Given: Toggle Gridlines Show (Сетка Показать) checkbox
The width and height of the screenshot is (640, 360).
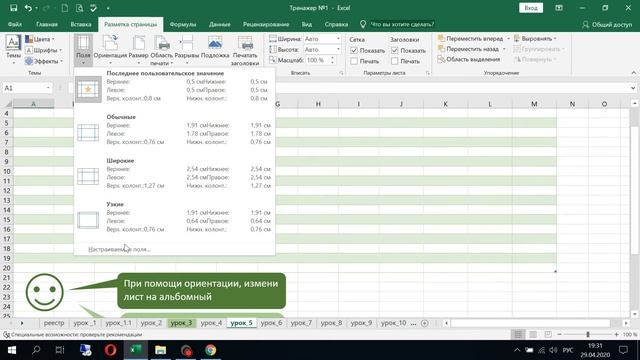Looking at the screenshot, I should (354, 51).
